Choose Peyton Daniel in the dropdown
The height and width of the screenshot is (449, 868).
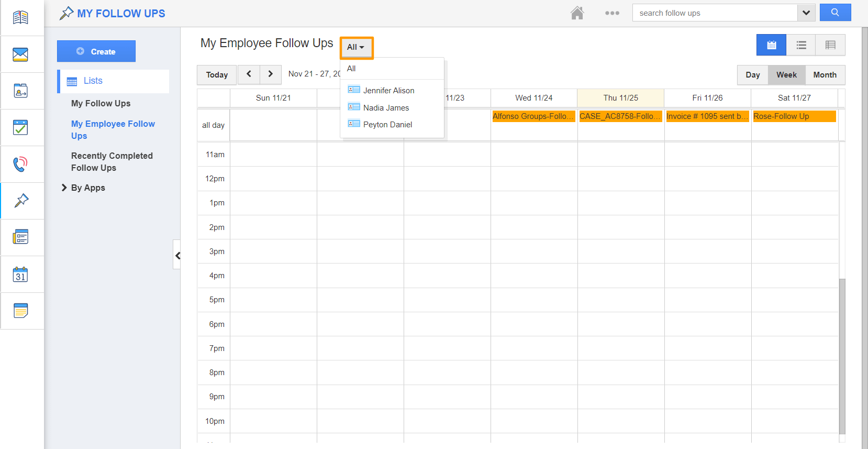[387, 125]
